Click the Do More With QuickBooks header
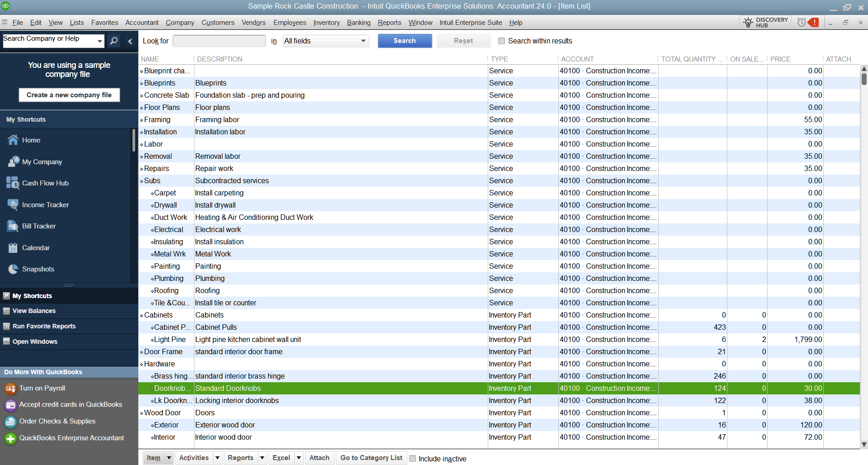The height and width of the screenshot is (465, 868). pyautogui.click(x=69, y=372)
